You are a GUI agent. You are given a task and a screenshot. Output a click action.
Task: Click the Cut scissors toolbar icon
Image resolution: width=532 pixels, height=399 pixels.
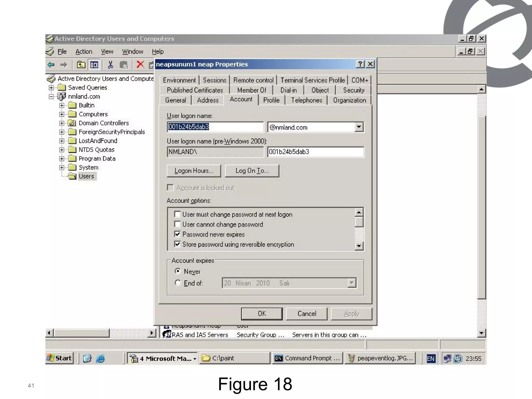point(110,64)
